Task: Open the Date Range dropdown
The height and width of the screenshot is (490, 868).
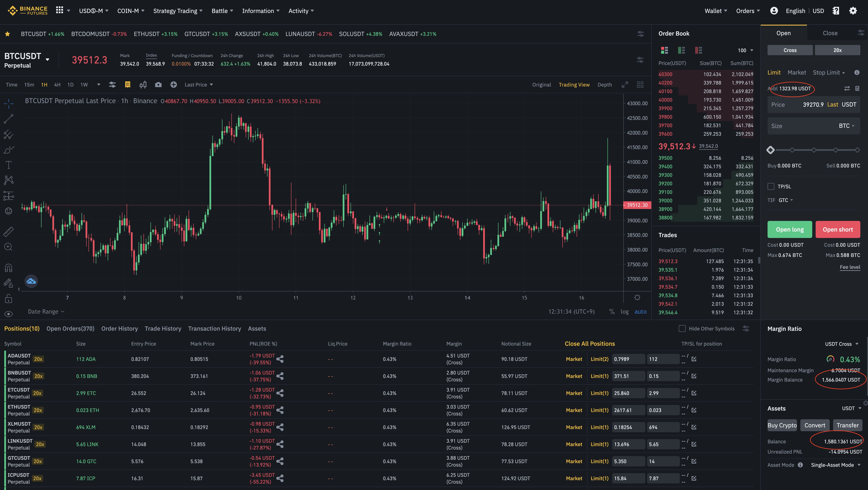Action: pyautogui.click(x=46, y=312)
